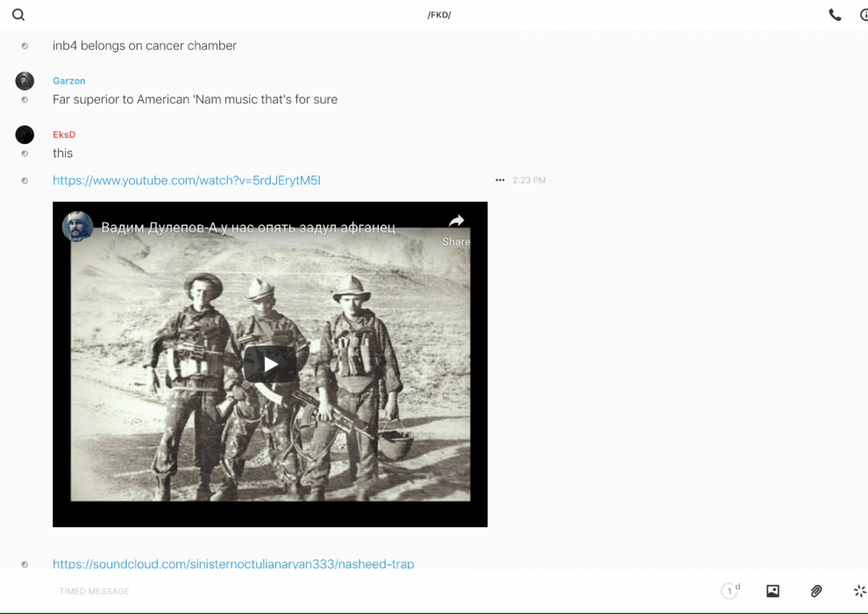
Task: Open the search icon in top bar
Action: pyautogui.click(x=18, y=15)
